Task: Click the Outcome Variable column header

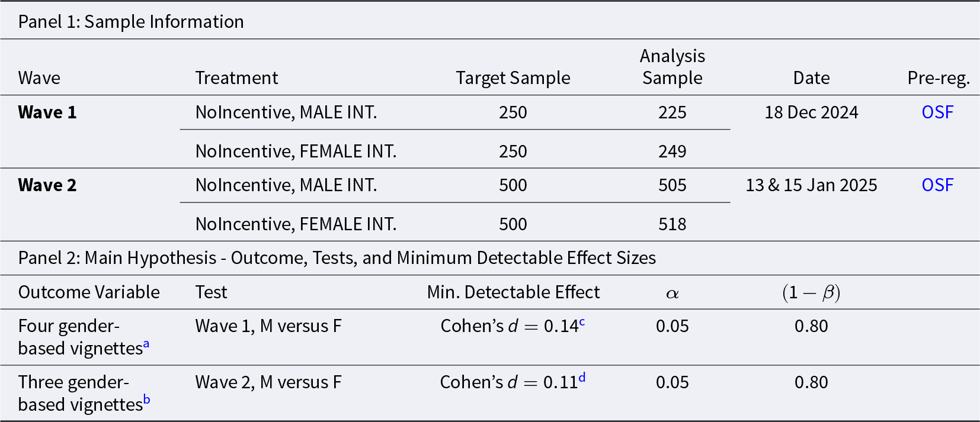Action: [x=89, y=292]
